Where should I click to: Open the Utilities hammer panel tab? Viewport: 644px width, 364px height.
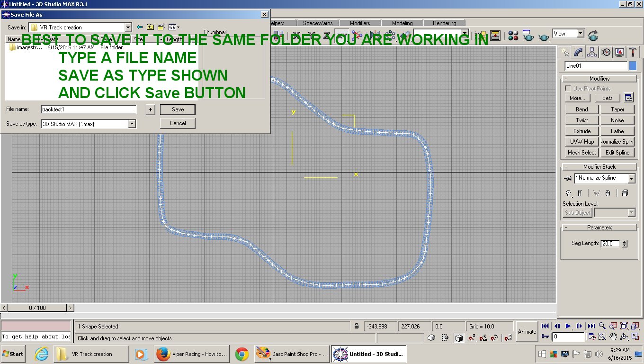pyautogui.click(x=633, y=52)
